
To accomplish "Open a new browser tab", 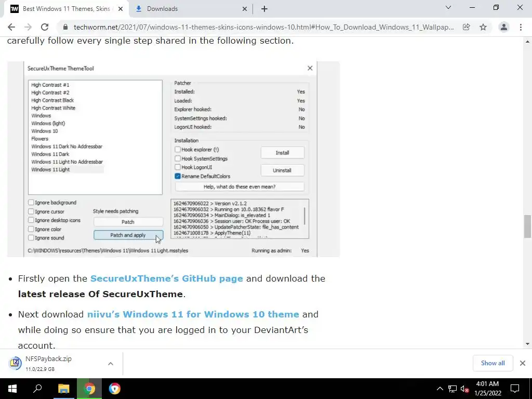I will [264, 9].
